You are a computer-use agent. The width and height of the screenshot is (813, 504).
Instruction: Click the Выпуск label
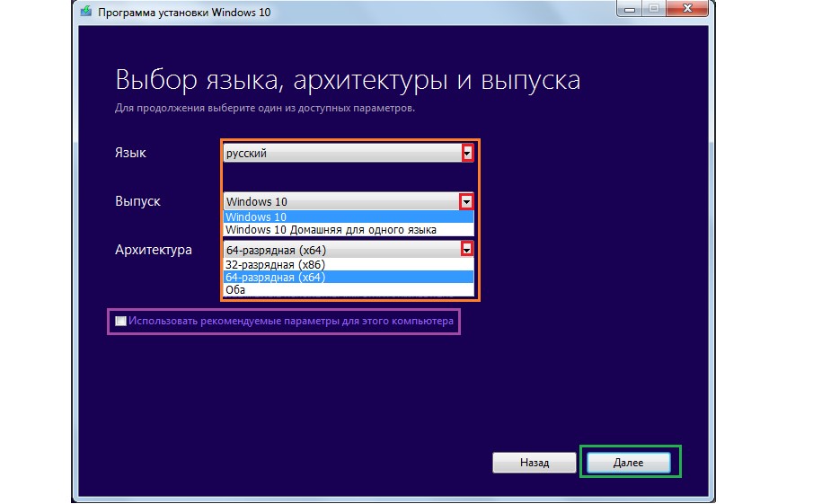[x=137, y=201]
